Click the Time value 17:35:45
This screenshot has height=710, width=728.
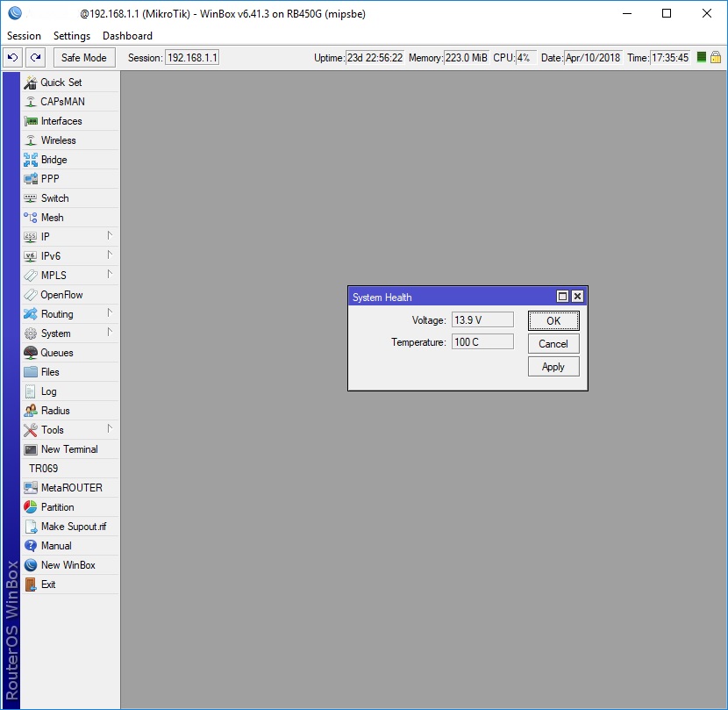pos(670,58)
